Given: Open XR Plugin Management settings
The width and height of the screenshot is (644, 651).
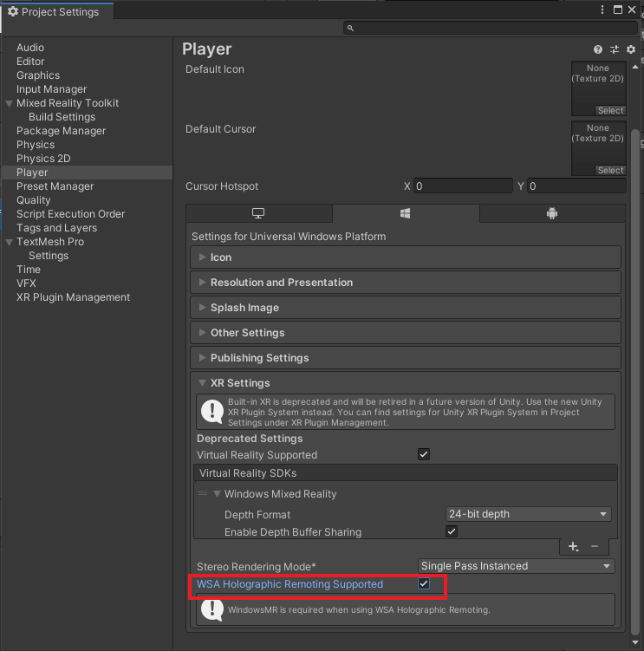Looking at the screenshot, I should pyautogui.click(x=73, y=297).
